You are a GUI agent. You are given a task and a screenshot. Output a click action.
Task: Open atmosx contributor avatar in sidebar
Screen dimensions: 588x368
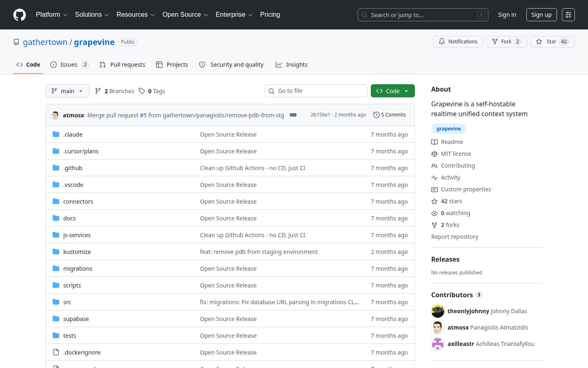pyautogui.click(x=438, y=328)
